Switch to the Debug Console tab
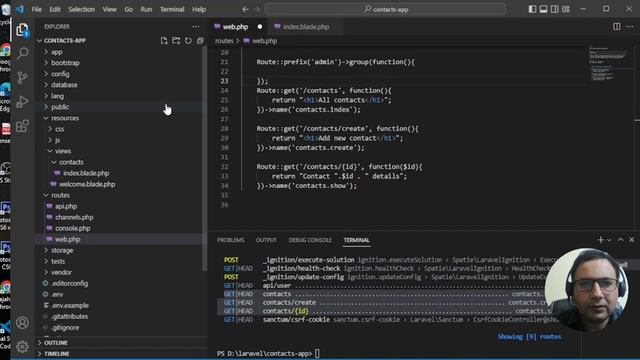This screenshot has height=360, width=640. 310,240
